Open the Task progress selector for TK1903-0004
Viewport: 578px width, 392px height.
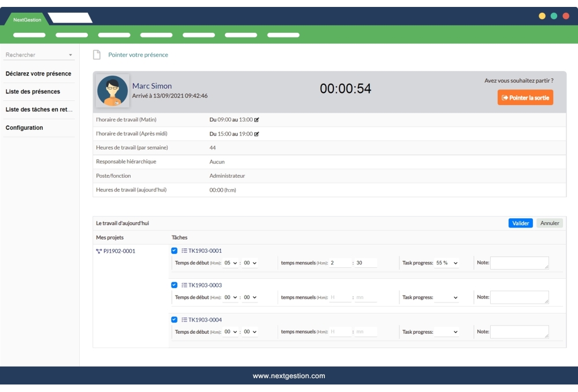coord(447,332)
